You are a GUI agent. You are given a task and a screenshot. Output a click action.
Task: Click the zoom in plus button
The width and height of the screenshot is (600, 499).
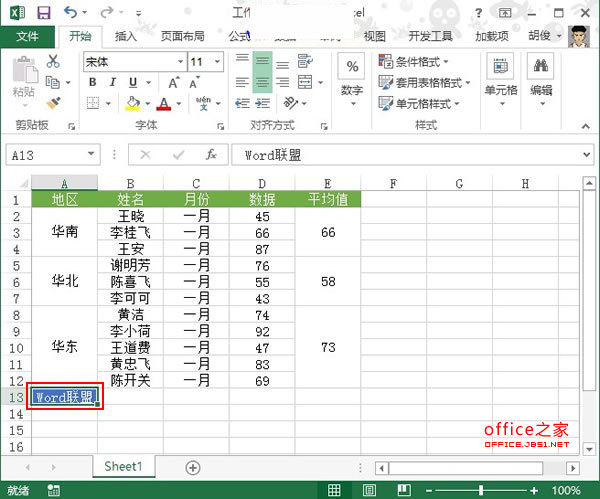(x=534, y=491)
